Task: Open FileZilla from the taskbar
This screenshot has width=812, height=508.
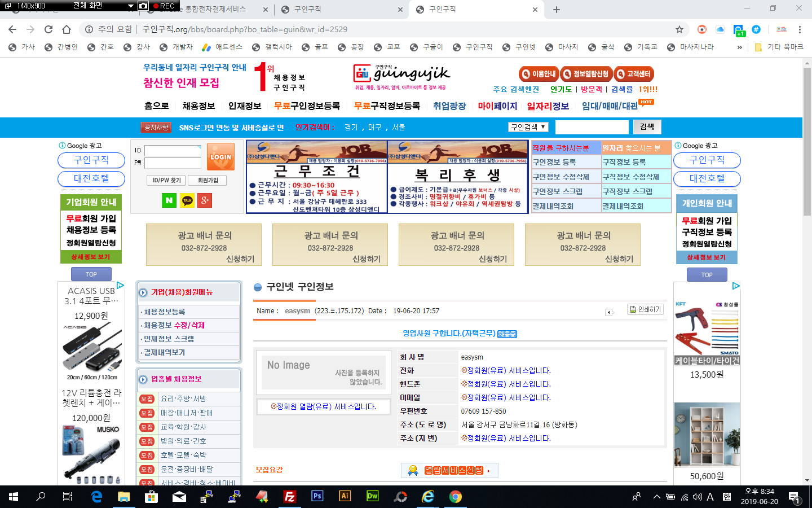Action: click(x=290, y=497)
